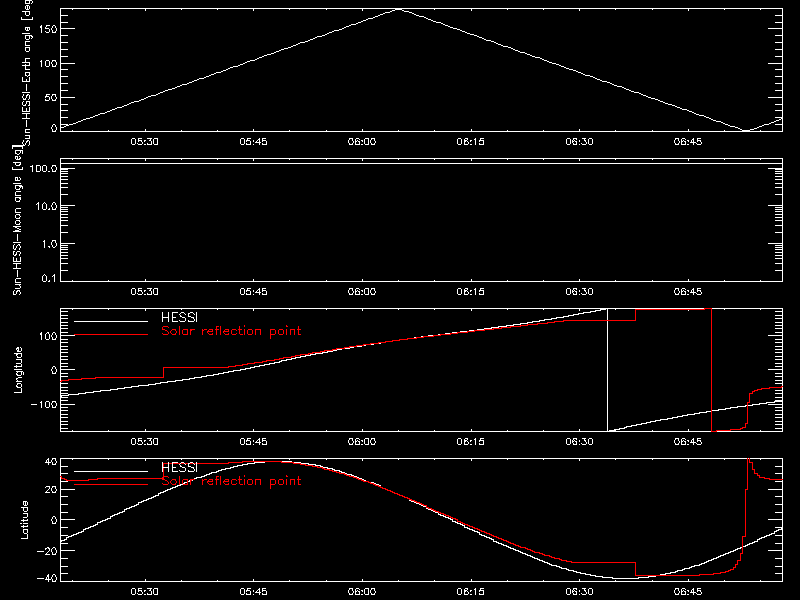
Task: Click the 0.1 tick on Moon angle plot
Action: (x=49, y=278)
